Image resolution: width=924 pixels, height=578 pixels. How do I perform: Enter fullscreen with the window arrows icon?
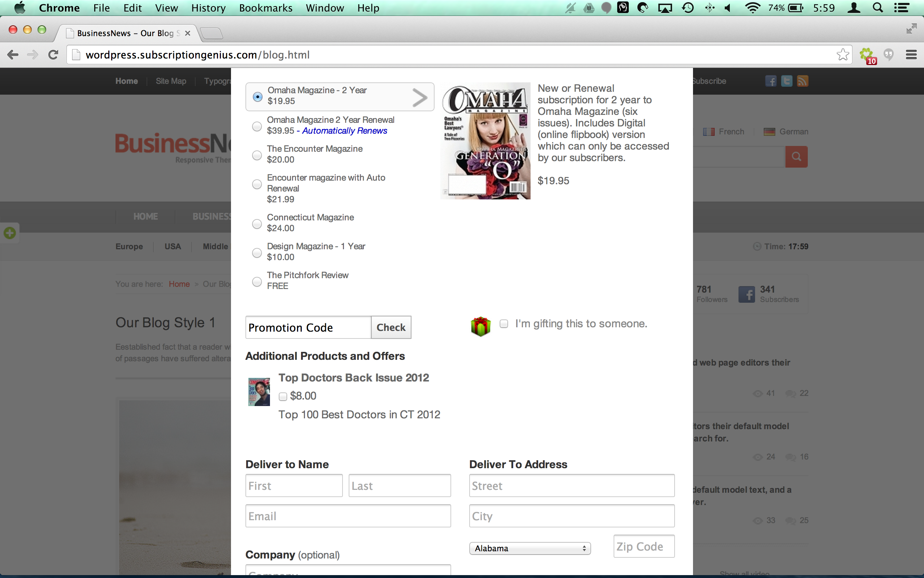911,29
